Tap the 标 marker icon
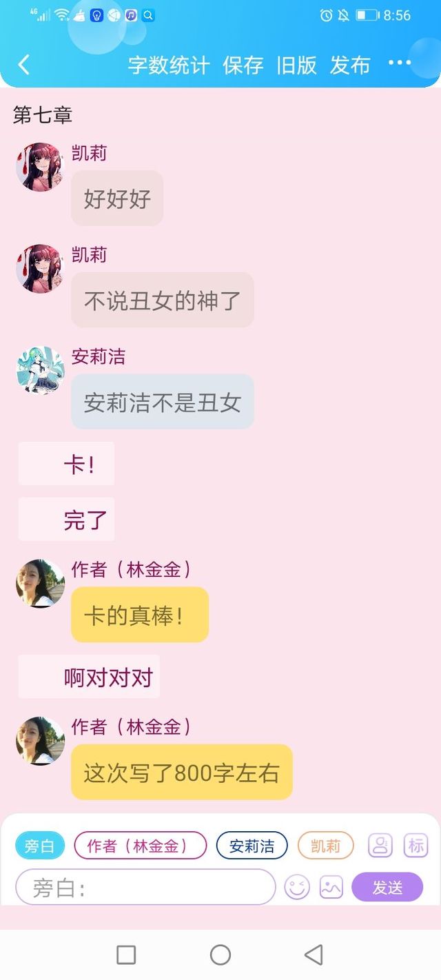The height and width of the screenshot is (980, 441). 416,845
